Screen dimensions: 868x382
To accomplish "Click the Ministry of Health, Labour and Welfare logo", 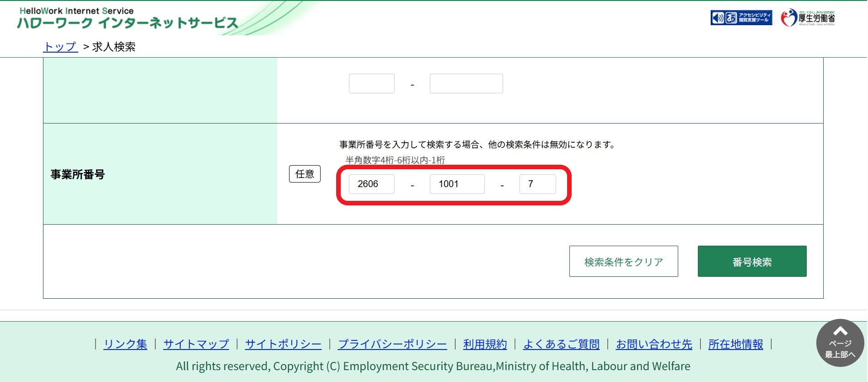I will click(x=808, y=18).
